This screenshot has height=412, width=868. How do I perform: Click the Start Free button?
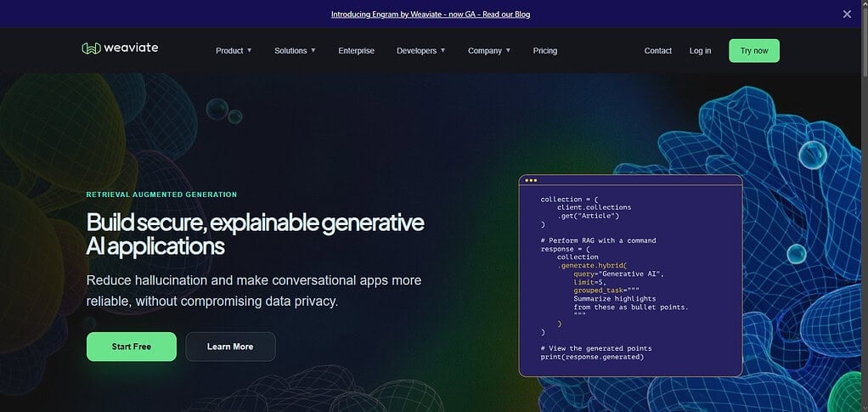tap(131, 347)
